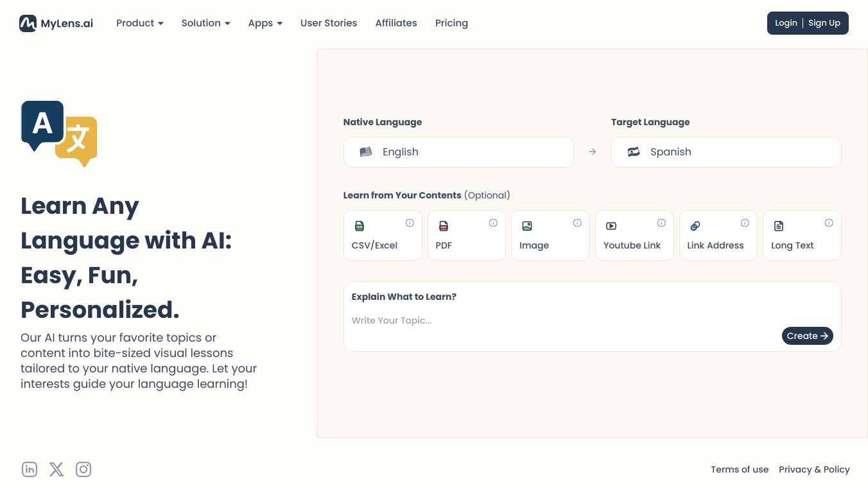Click the info icon on CSV/Excel card

pyautogui.click(x=410, y=223)
